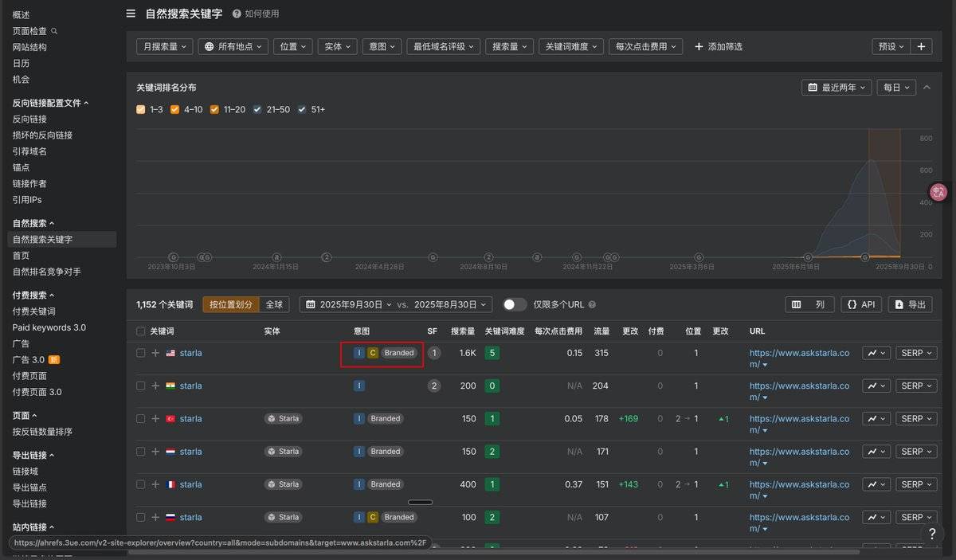
Task: Click the Informational intent I badge in the India row
Action: (x=359, y=386)
